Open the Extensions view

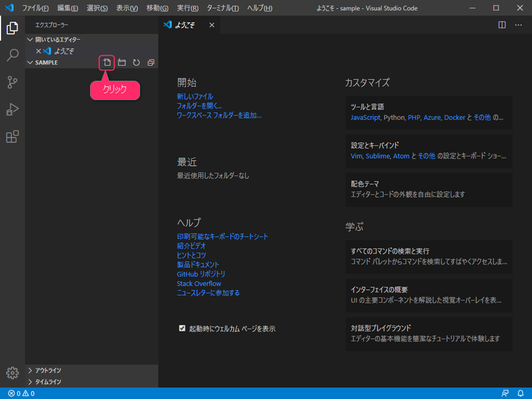click(12, 136)
